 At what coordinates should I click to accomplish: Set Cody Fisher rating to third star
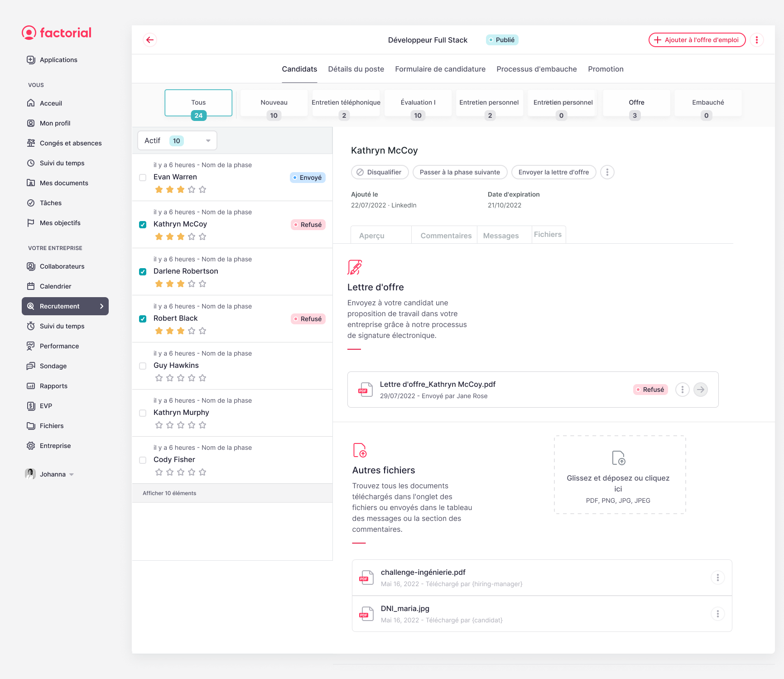[181, 472]
